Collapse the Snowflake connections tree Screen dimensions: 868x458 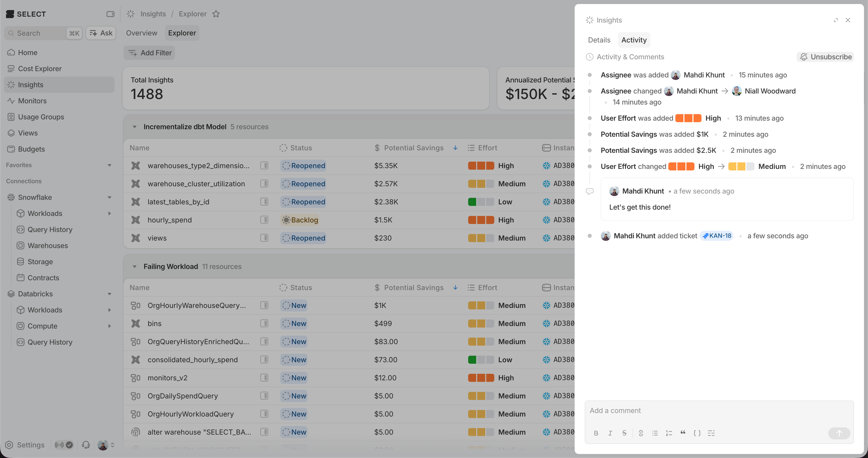[x=110, y=197]
